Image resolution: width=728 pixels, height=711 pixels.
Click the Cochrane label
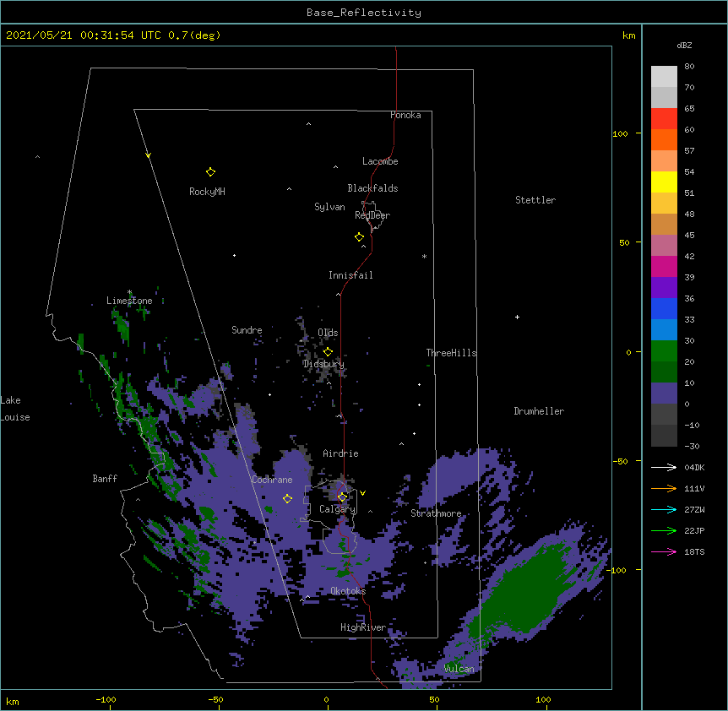(272, 480)
